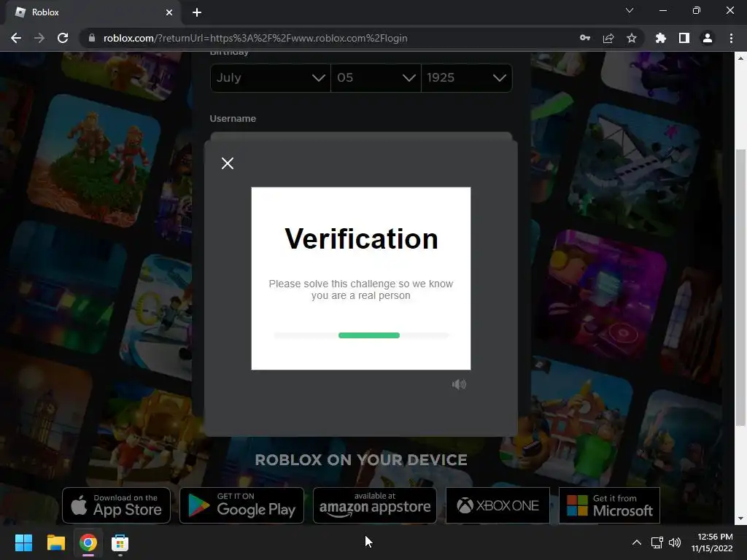Image resolution: width=747 pixels, height=560 pixels.
Task: Click the share this page icon
Action: (608, 38)
